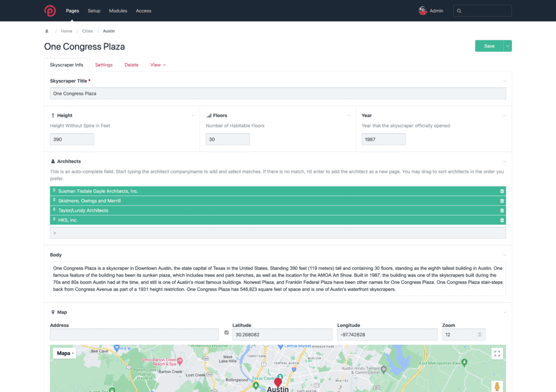Screen dimensions: 556x392
Task: Click the Height input field
Action: coord(72,140)
